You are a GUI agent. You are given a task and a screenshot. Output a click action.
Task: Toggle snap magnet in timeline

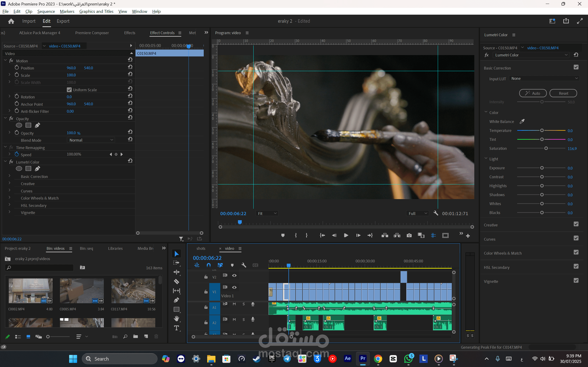click(x=209, y=265)
